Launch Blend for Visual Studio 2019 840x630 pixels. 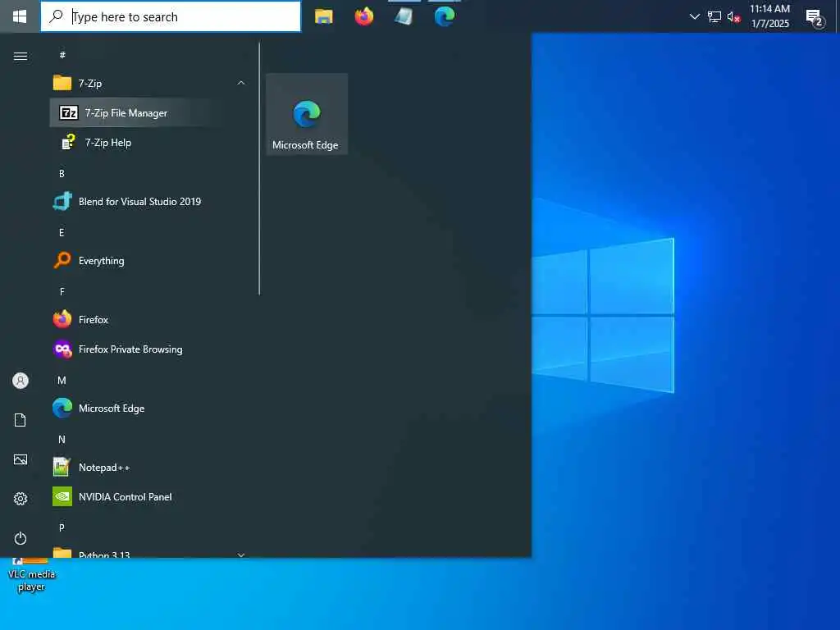click(149, 202)
